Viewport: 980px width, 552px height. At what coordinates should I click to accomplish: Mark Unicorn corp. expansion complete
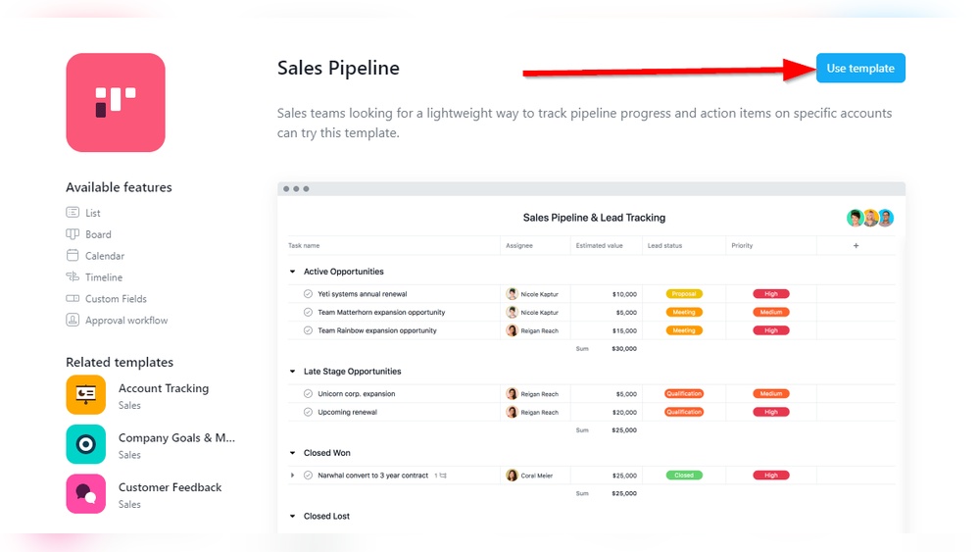(308, 394)
